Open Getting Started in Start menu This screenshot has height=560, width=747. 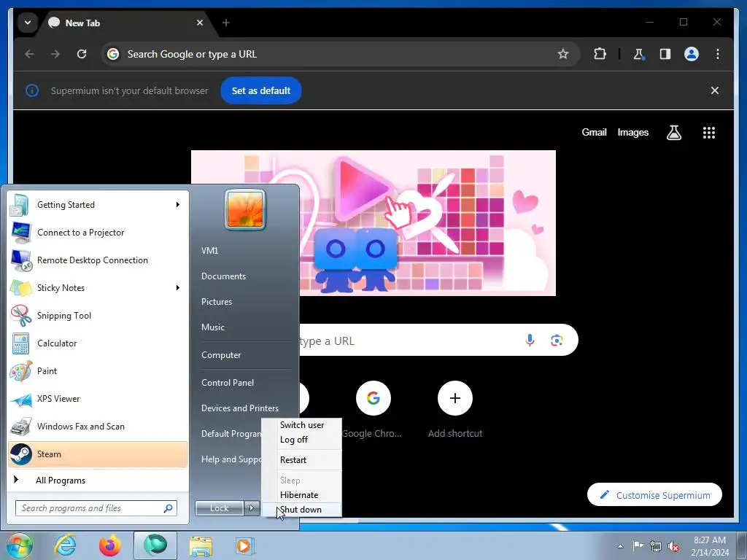click(98, 205)
